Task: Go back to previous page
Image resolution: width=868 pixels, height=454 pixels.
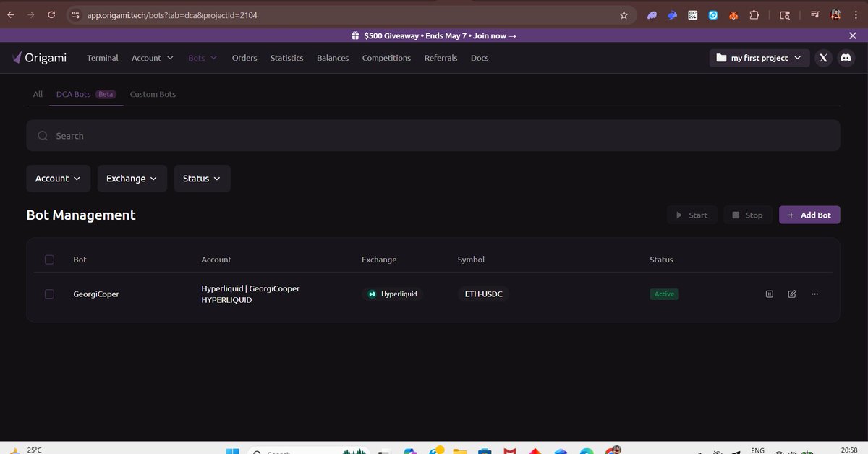Action: pyautogui.click(x=10, y=14)
